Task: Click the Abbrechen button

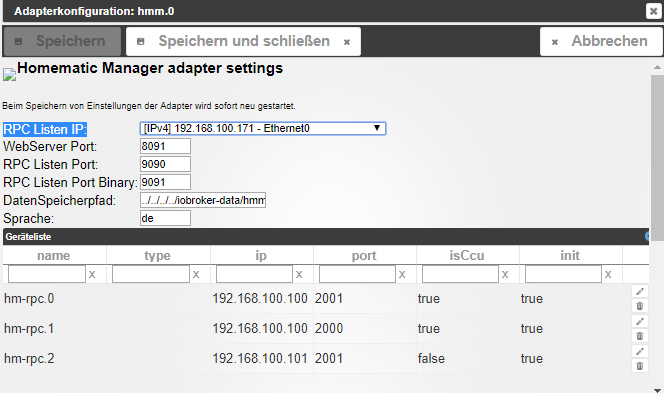Action: click(x=601, y=41)
